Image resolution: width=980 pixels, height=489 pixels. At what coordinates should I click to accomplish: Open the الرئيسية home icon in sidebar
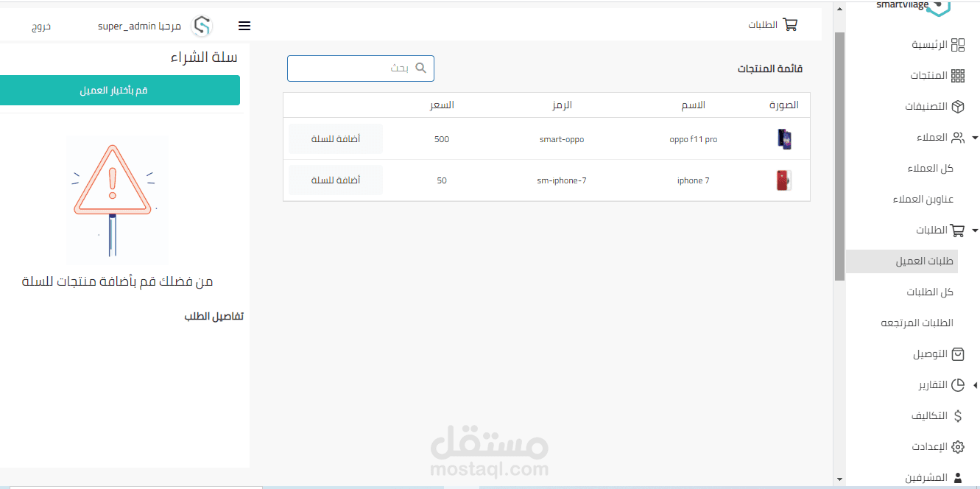point(959,45)
